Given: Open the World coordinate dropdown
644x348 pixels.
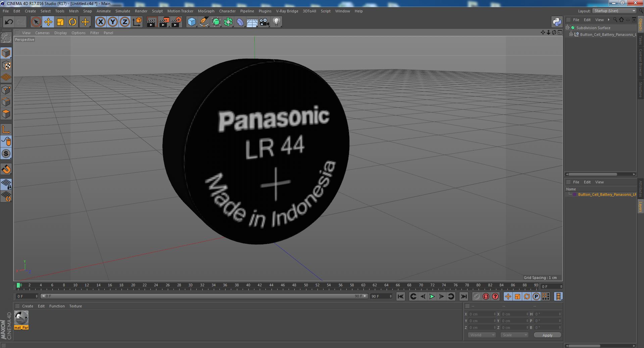Looking at the screenshot, I should point(482,335).
